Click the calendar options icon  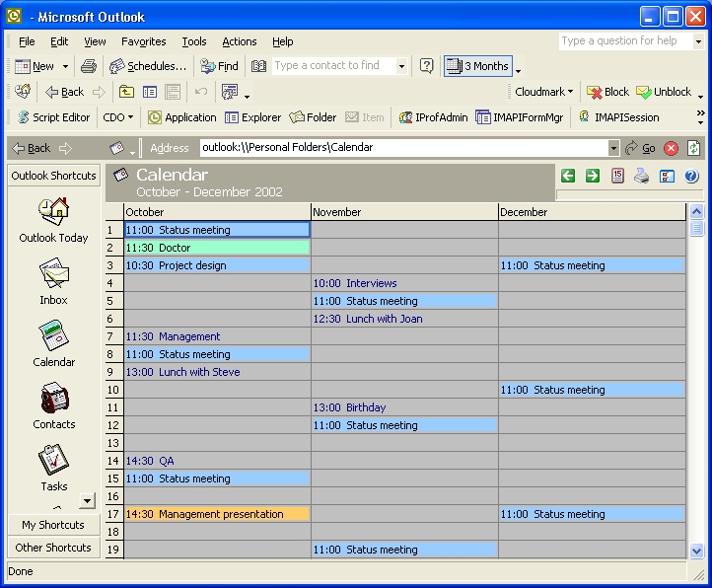coord(667,176)
